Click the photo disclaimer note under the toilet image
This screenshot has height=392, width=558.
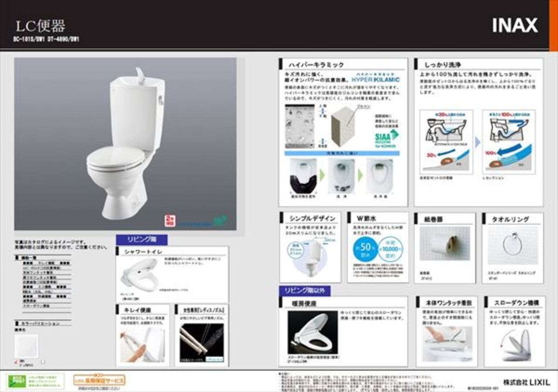click(61, 244)
